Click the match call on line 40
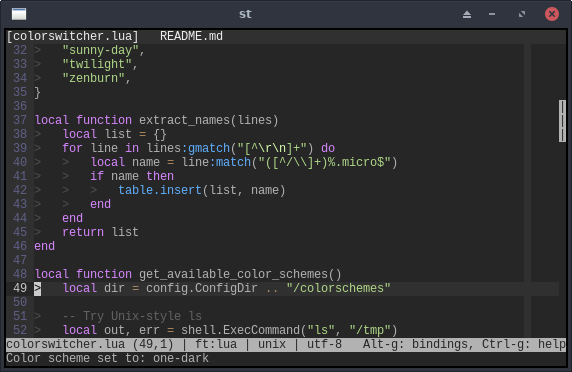The width and height of the screenshot is (572, 372). coord(233,162)
